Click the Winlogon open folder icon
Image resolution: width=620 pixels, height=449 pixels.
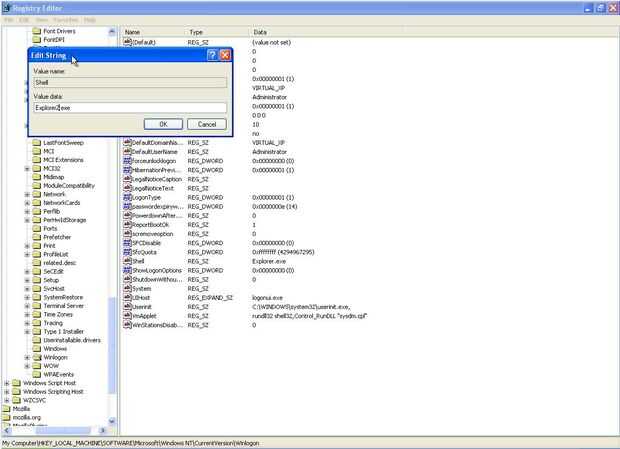[x=37, y=357]
